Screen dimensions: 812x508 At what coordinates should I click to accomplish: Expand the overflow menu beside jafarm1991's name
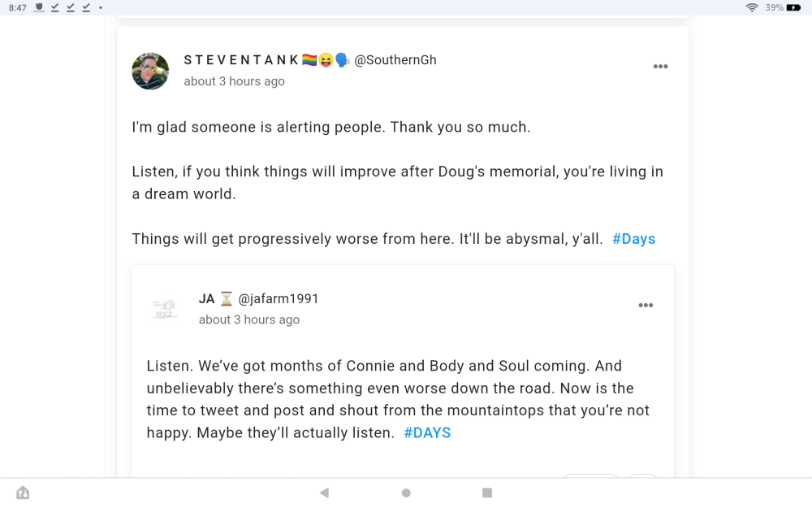coord(646,305)
